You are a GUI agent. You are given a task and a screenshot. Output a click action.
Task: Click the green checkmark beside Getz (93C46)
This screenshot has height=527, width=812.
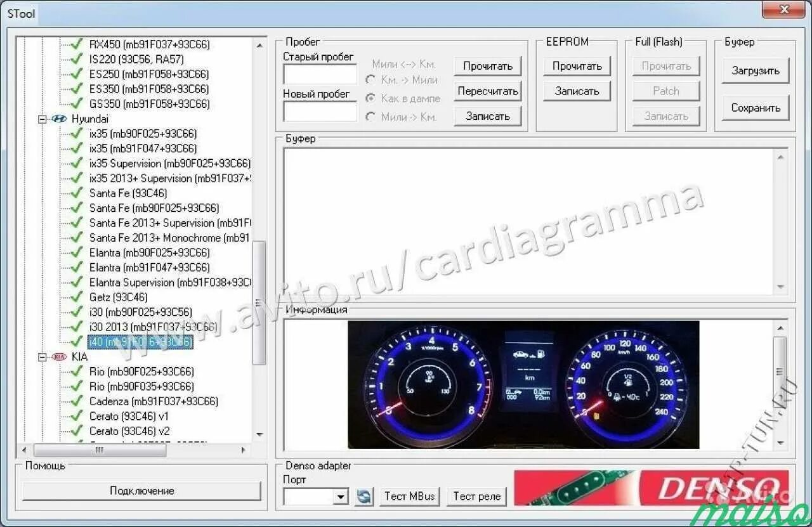(77, 297)
